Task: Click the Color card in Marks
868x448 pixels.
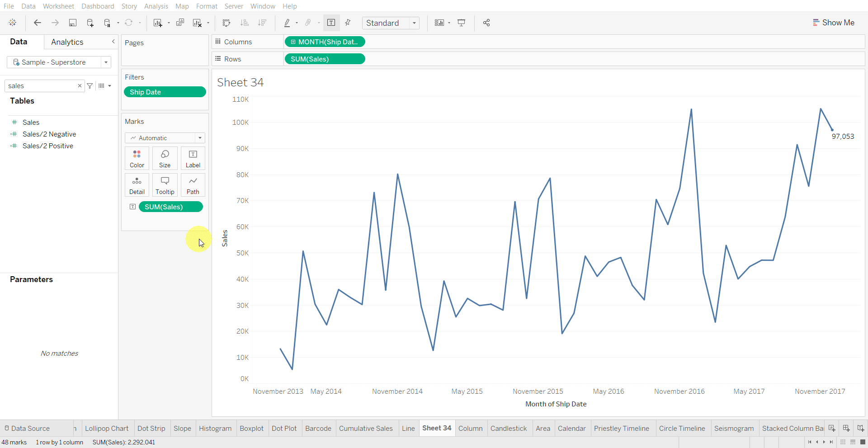Action: tap(137, 159)
